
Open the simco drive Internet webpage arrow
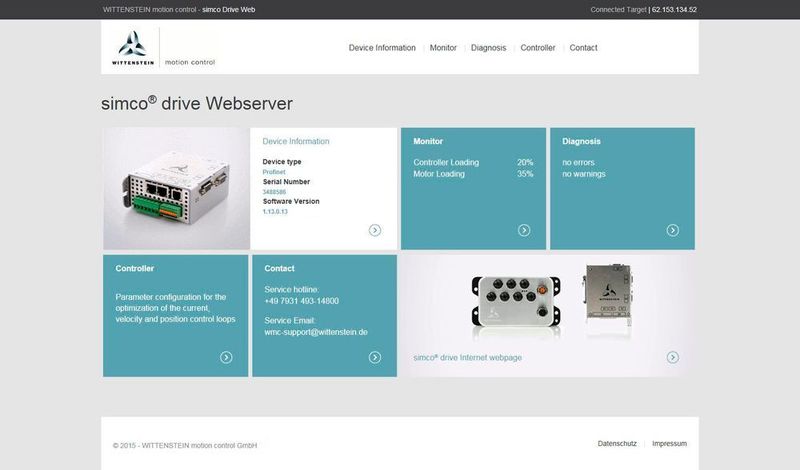point(673,357)
